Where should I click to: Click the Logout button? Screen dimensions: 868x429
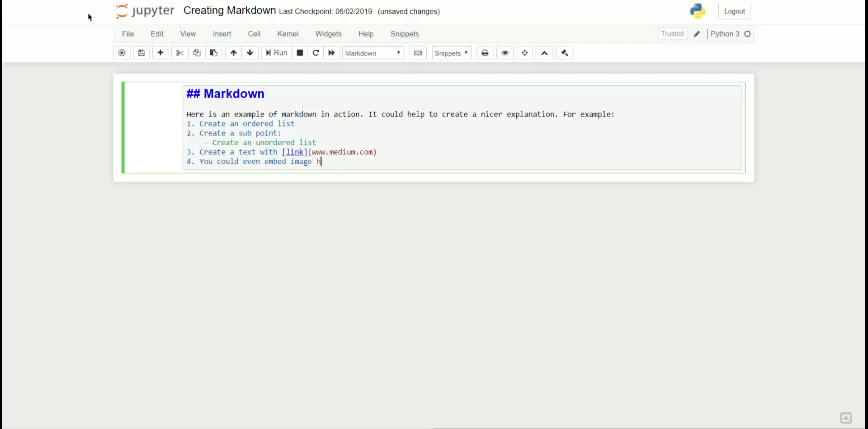[734, 11]
